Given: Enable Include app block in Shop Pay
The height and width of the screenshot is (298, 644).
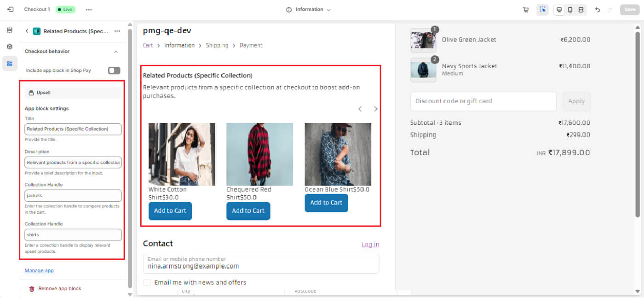Looking at the screenshot, I should (x=114, y=70).
